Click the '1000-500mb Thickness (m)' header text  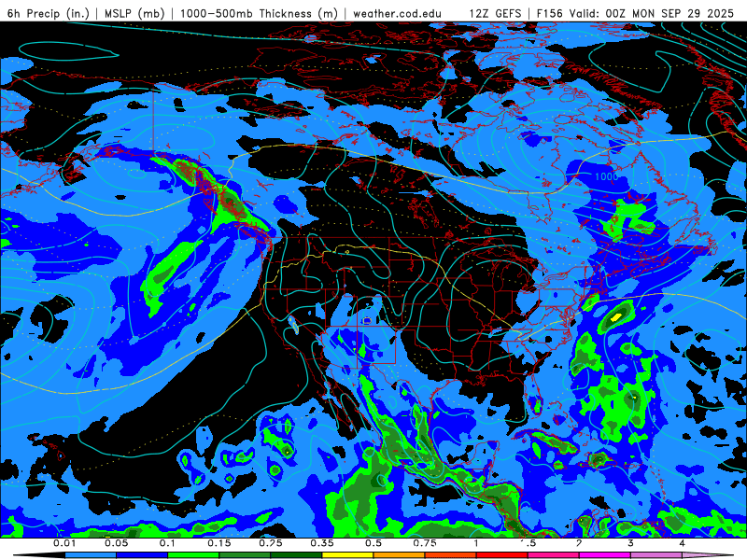click(259, 13)
